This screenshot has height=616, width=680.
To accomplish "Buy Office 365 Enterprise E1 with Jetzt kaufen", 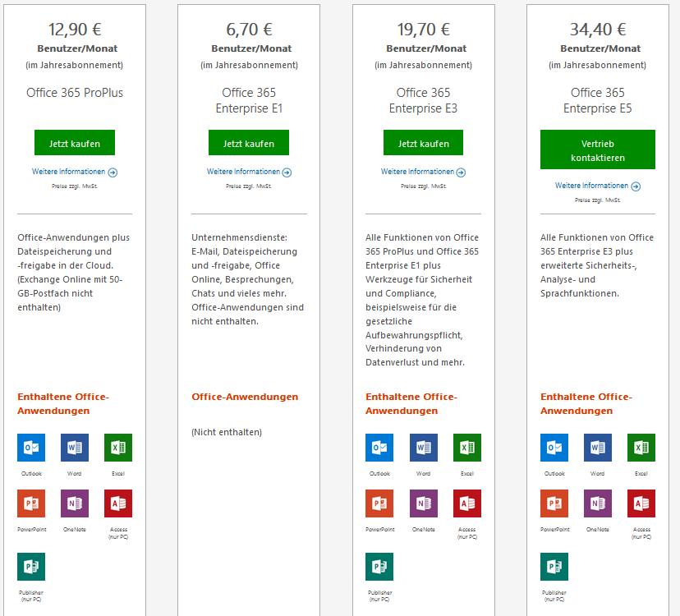I will tap(249, 142).
